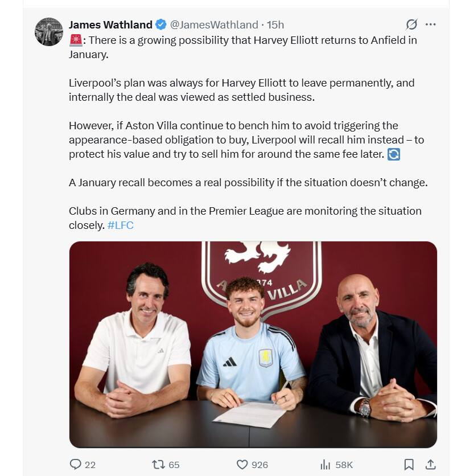The width and height of the screenshot is (453, 476).
Task: Open the #LFC hashtag
Action: coord(121,225)
